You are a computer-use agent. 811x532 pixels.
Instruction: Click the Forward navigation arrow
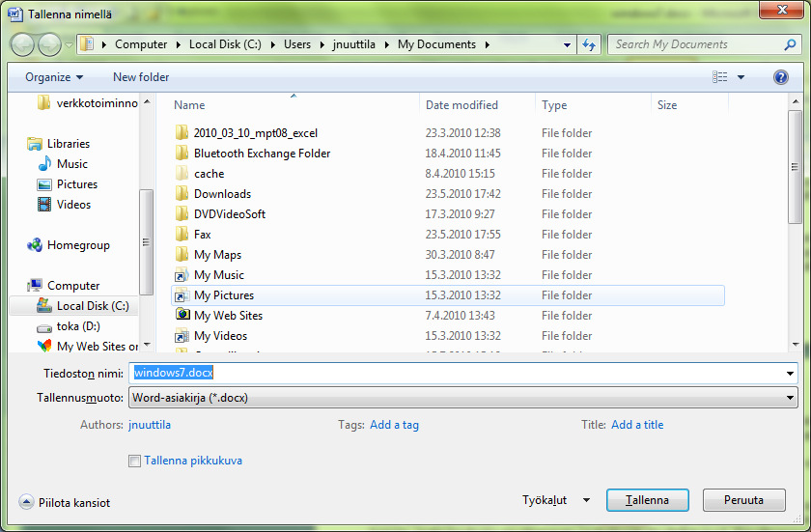(49, 45)
